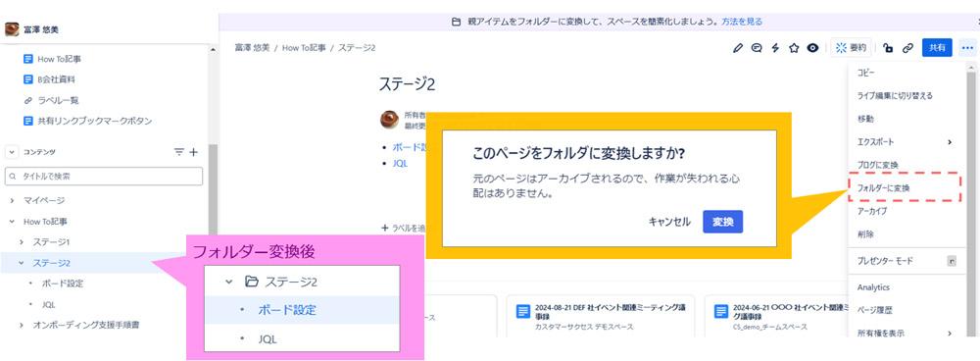Select プレゼンター モード menu item
Screen dimensions: 980x361
coord(885,260)
